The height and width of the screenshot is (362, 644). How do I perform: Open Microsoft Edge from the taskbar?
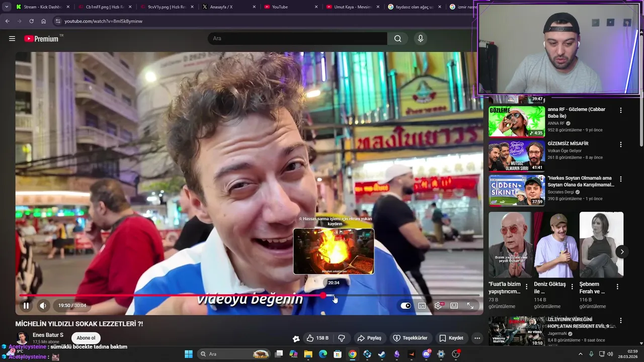pos(323,354)
